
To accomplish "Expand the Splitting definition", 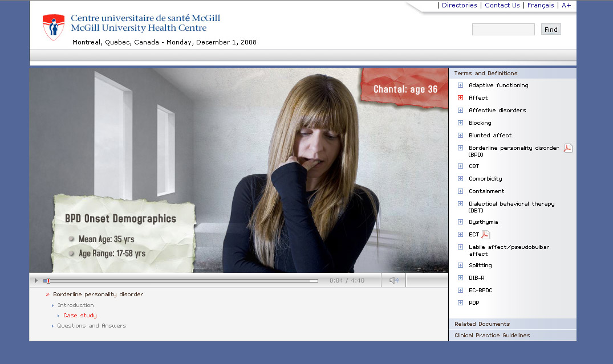I will [x=461, y=265].
